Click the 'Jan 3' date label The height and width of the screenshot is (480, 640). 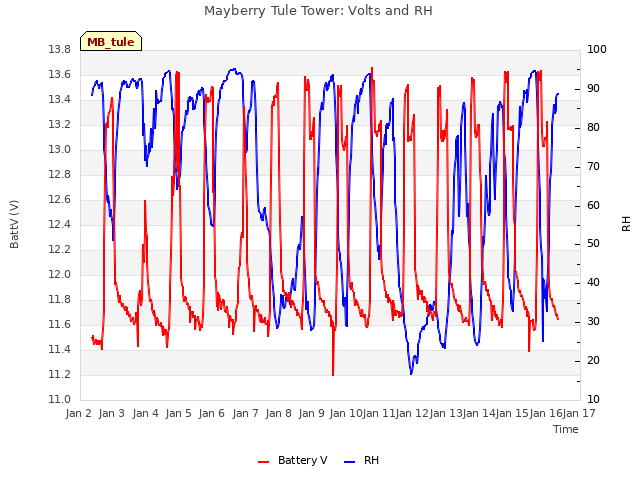point(112,414)
